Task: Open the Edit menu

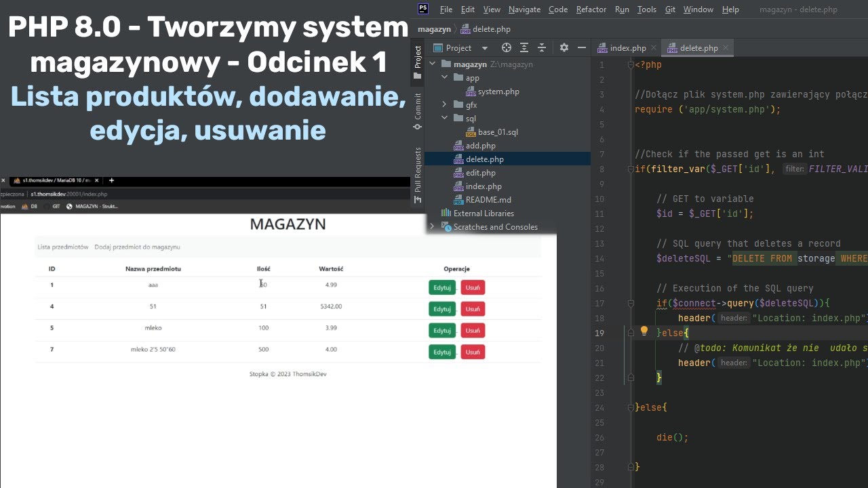Action: point(468,9)
